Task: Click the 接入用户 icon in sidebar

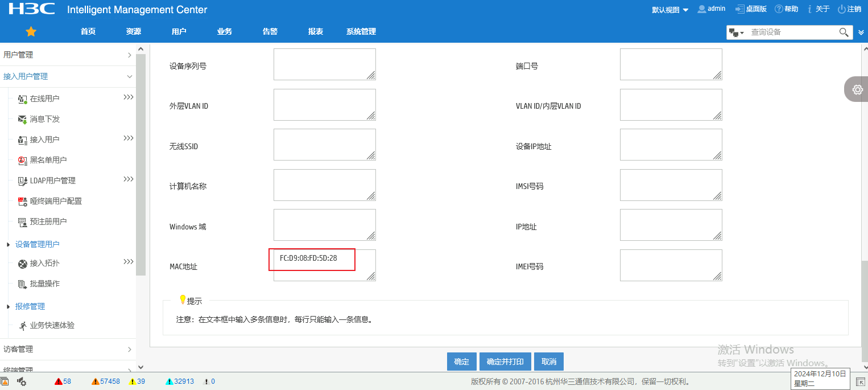Action: click(23, 140)
